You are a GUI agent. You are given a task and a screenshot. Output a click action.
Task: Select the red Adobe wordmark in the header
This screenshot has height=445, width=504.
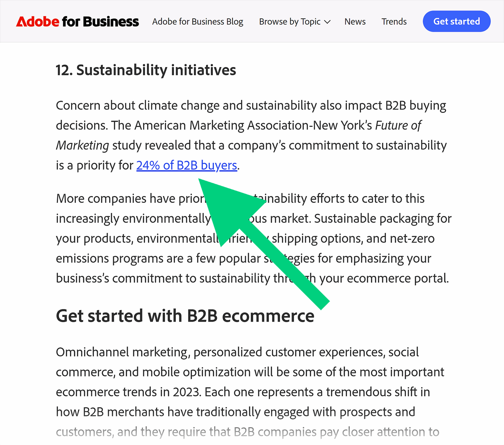37,21
